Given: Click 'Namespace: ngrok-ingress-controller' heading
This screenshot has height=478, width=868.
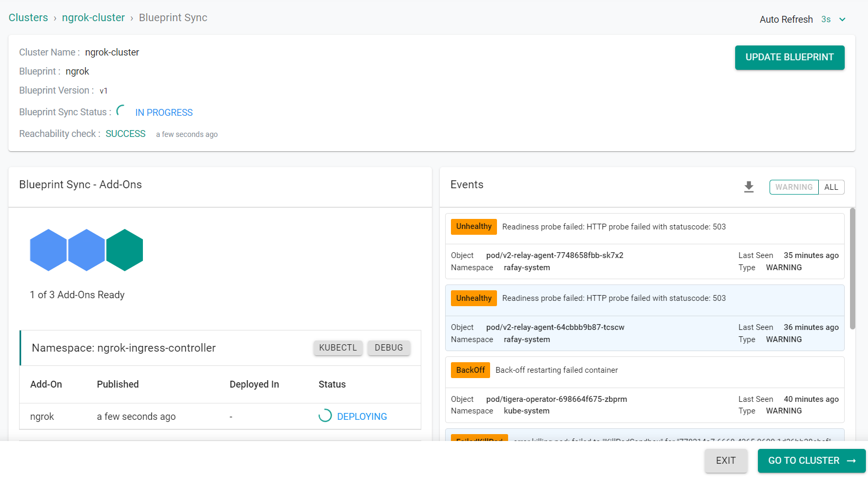Looking at the screenshot, I should 124,348.
